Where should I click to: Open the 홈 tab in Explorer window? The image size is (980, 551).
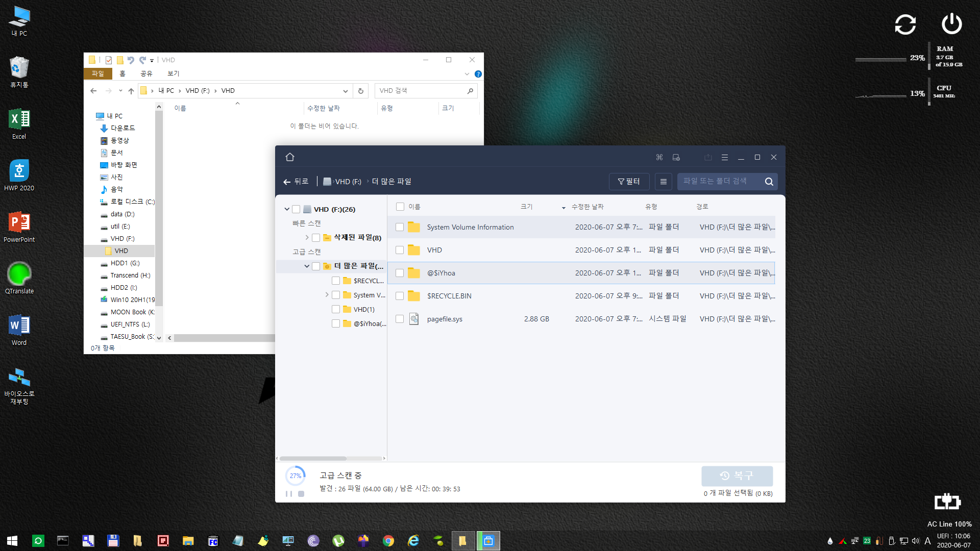point(122,73)
